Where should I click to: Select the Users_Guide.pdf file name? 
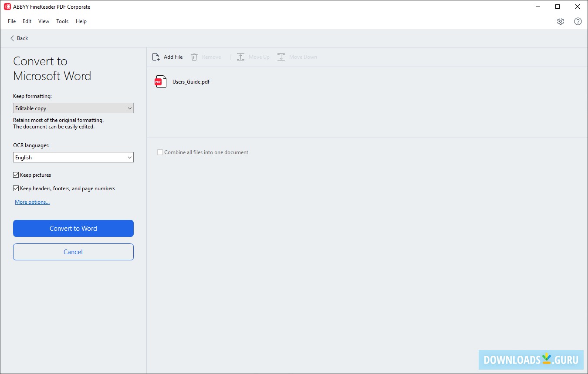[191, 82]
